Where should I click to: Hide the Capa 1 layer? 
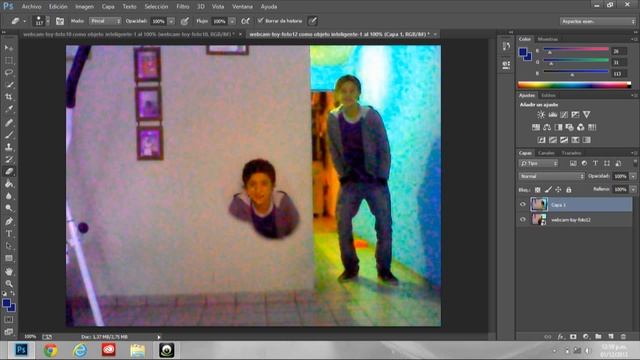tap(523, 204)
